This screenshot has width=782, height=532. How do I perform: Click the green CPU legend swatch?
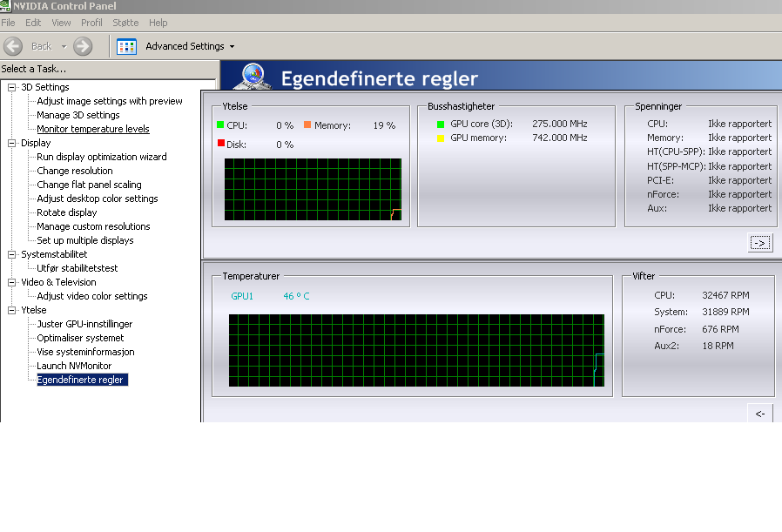point(220,125)
